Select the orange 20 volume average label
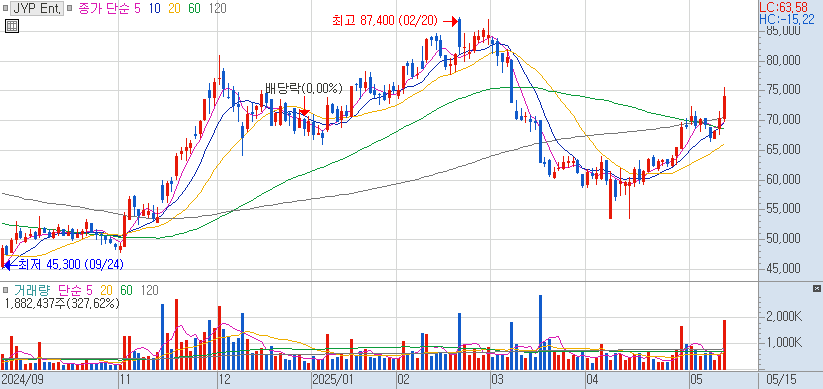 (107, 290)
